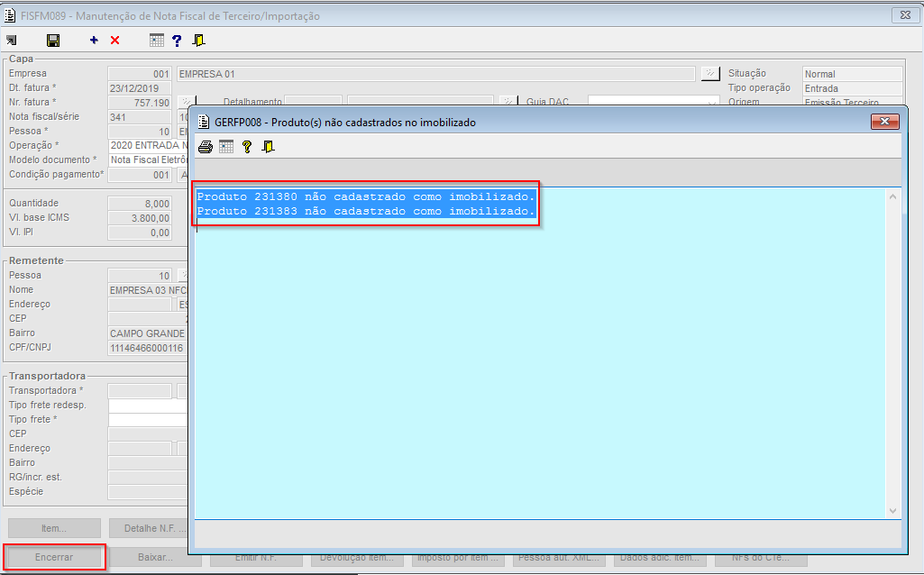Click the Operação field 2020 ENTRADA
Image resolution: width=924 pixels, height=575 pixels.
tap(148, 145)
